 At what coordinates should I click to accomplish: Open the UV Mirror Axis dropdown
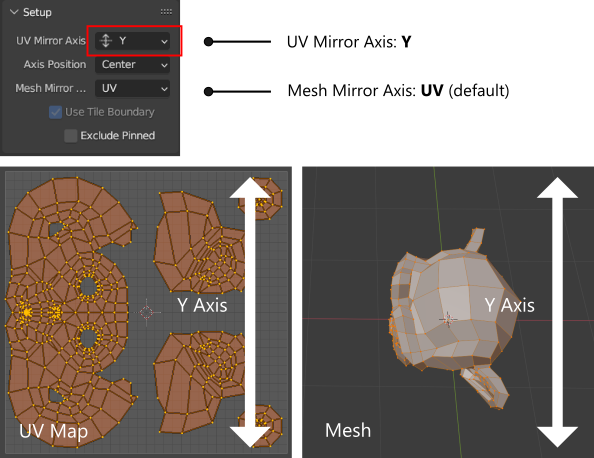pyautogui.click(x=132, y=41)
